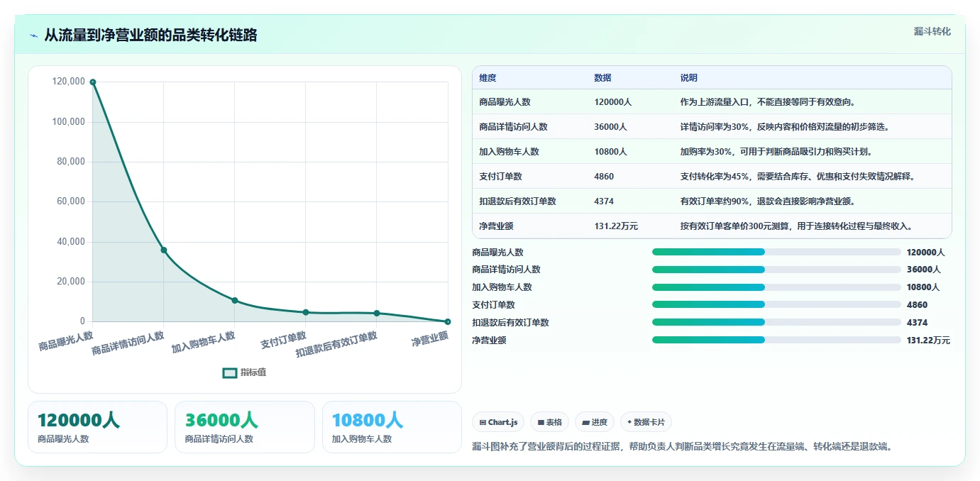Click the 漏斗转化 label in the header
The height and width of the screenshot is (481, 980).
(932, 31)
